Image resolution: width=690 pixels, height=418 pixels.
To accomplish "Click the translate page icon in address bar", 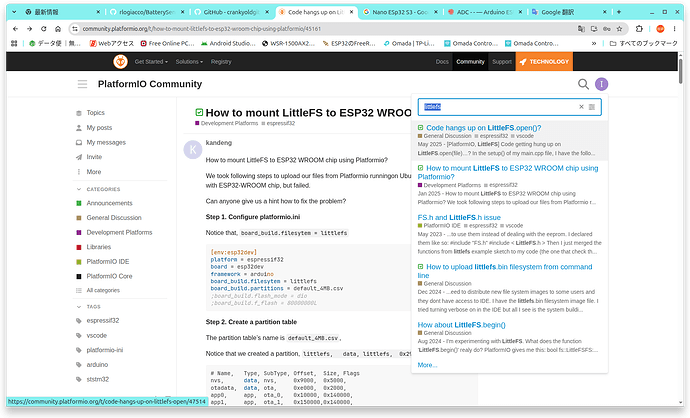I will [581, 29].
